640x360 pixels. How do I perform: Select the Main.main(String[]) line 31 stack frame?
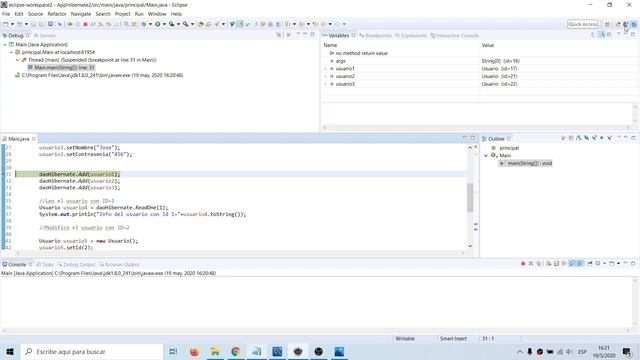pyautogui.click(x=61, y=67)
